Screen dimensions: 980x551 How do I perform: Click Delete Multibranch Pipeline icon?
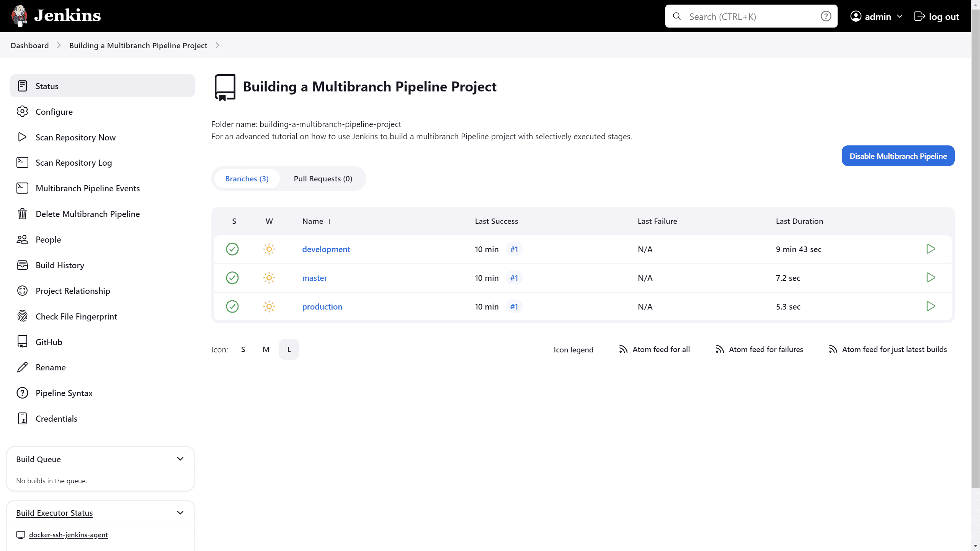[22, 214]
